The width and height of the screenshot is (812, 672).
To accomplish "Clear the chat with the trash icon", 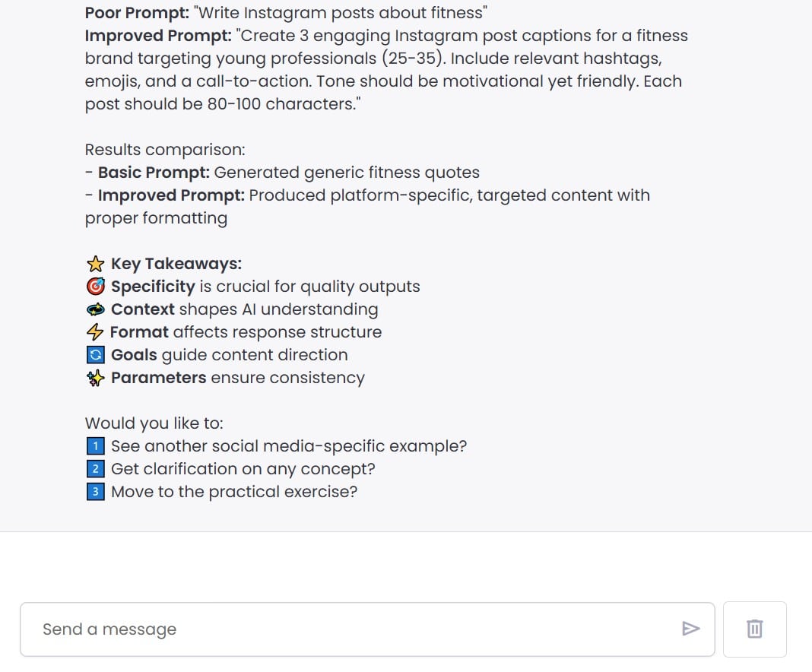I will [x=754, y=629].
